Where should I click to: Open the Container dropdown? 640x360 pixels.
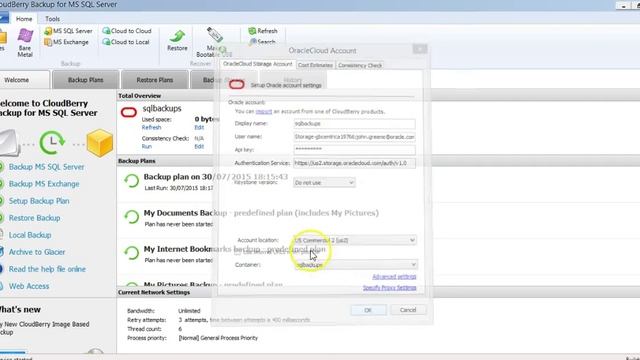pos(356,264)
